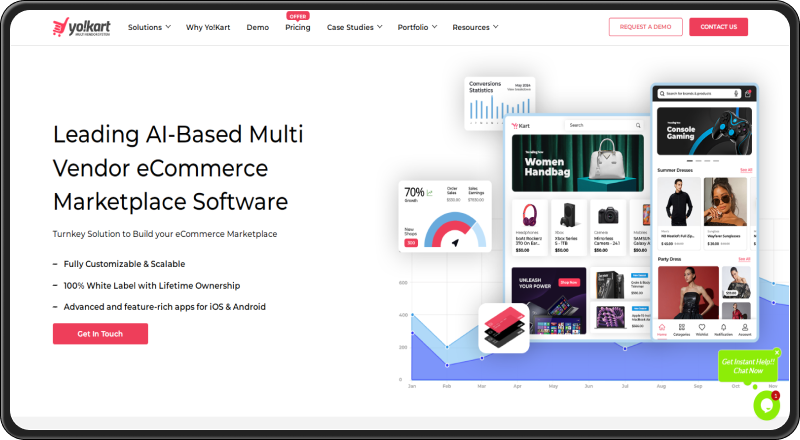Tap the Categories icon in the mobile mockup
This screenshot has width=800, height=440.
(x=681, y=329)
